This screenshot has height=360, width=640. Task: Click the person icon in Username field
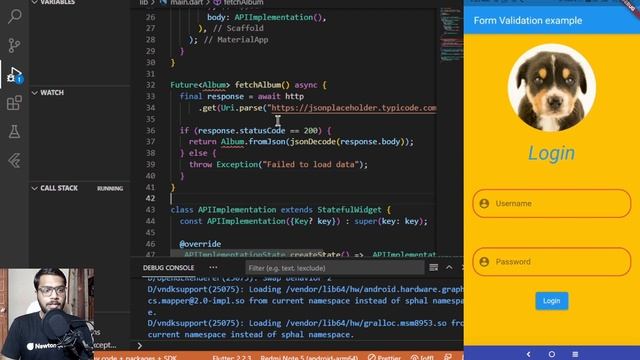[484, 203]
